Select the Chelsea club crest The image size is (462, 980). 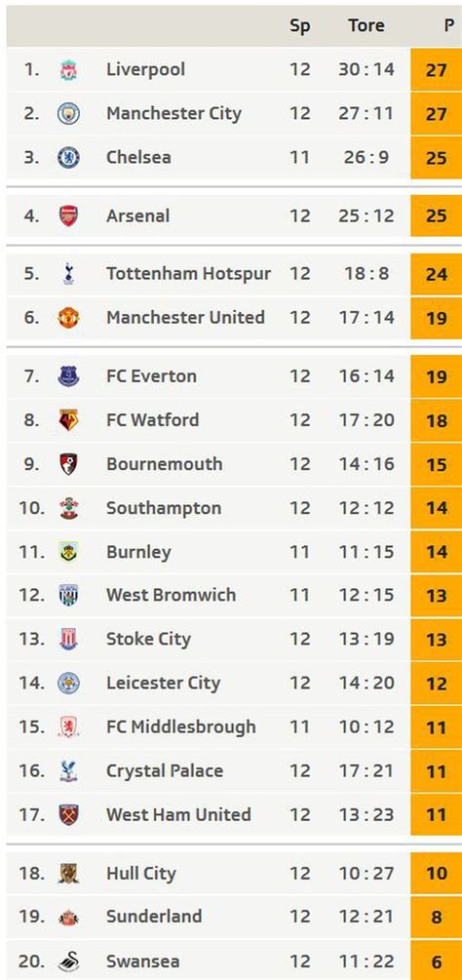[68, 158]
